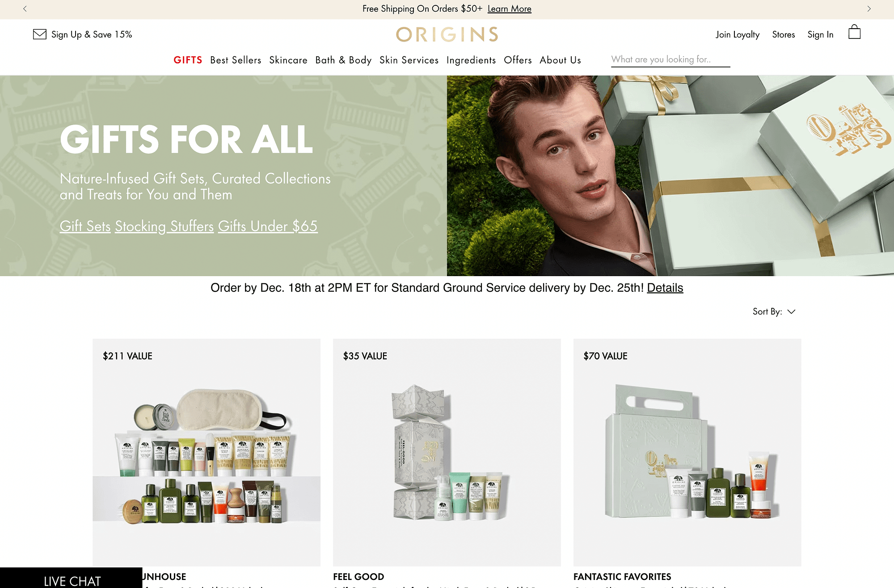894x588 pixels.
Task: Select the Skincare menu item
Action: (288, 60)
